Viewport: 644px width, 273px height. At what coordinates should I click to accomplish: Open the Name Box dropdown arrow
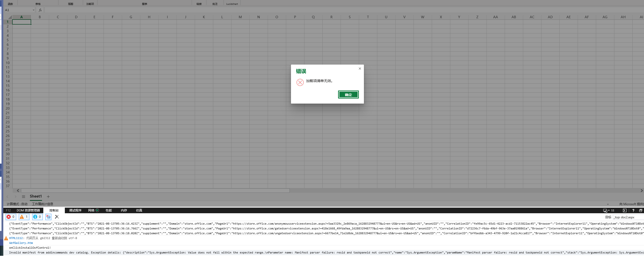[x=33, y=10]
